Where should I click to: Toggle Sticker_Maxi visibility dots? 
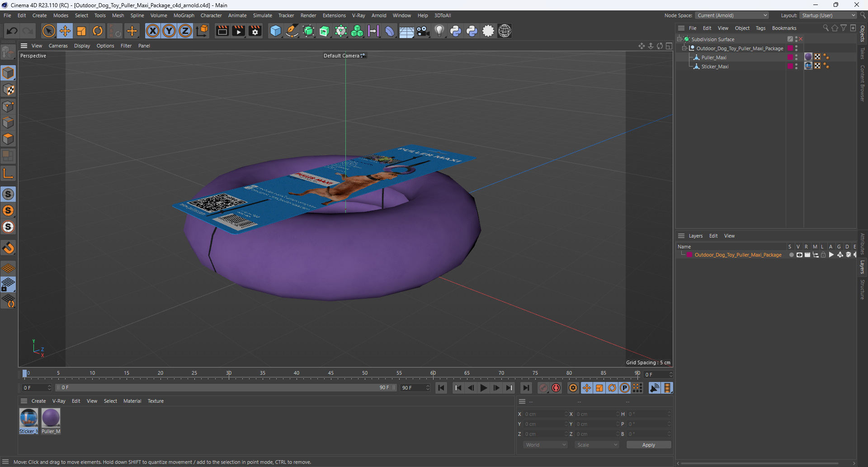(797, 67)
